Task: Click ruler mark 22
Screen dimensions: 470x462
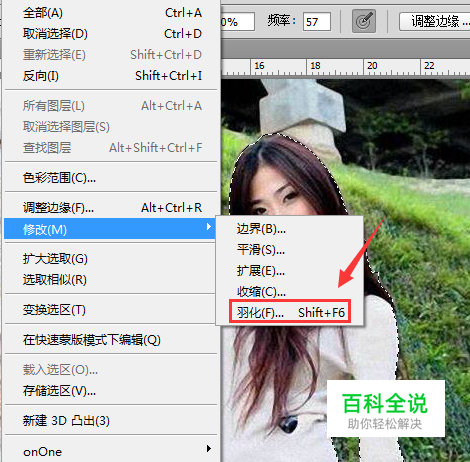Action: coord(429,66)
